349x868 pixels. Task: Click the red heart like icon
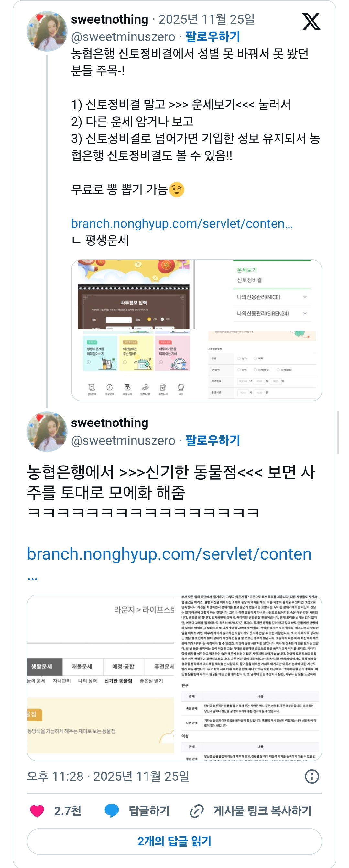[37, 811]
